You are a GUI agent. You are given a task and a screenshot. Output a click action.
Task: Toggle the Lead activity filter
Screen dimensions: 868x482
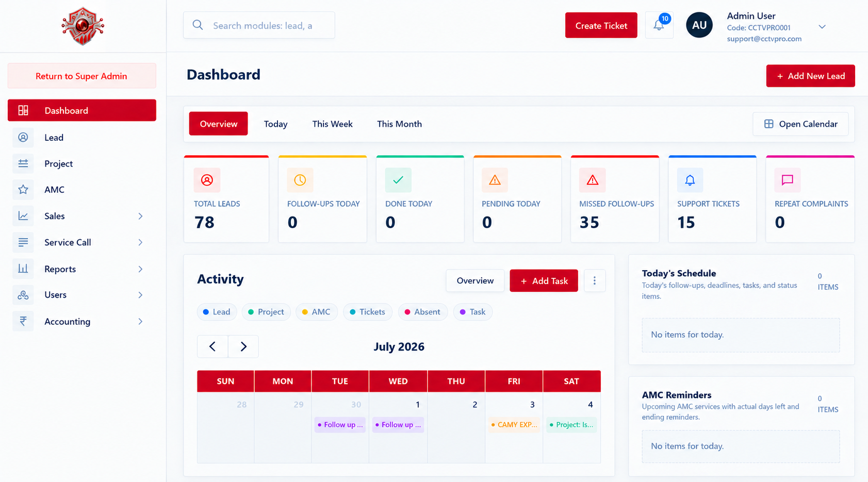click(x=217, y=312)
